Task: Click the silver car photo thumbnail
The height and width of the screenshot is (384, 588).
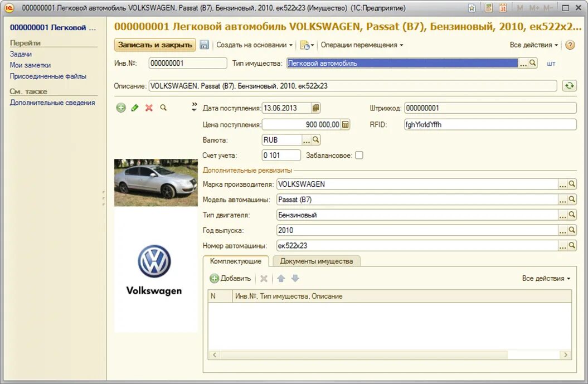Action: [x=155, y=183]
